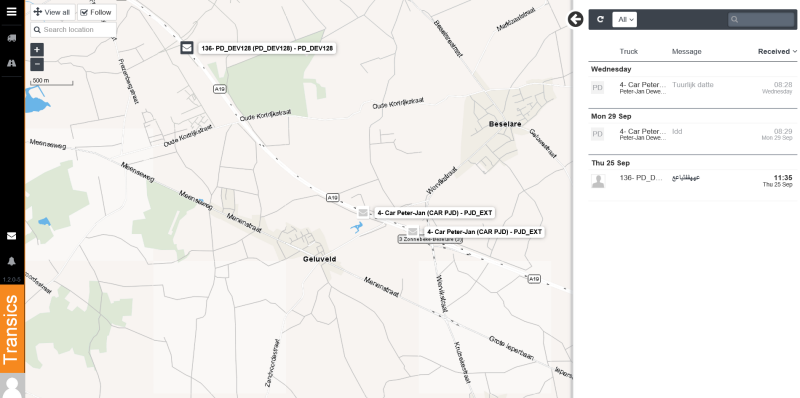Open the All filter dropdown
Screen dimensions: 800x398
pos(624,19)
